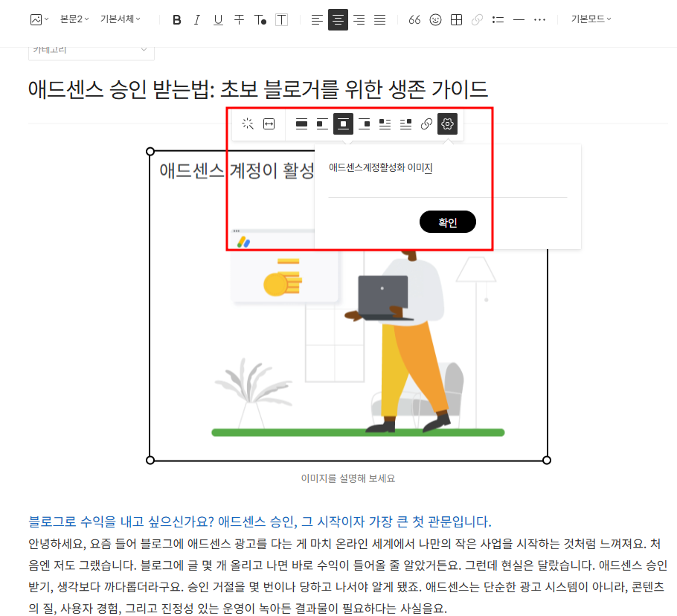Open the text color tool
Image resolution: width=677 pixels, height=616 pixels.
click(x=260, y=20)
